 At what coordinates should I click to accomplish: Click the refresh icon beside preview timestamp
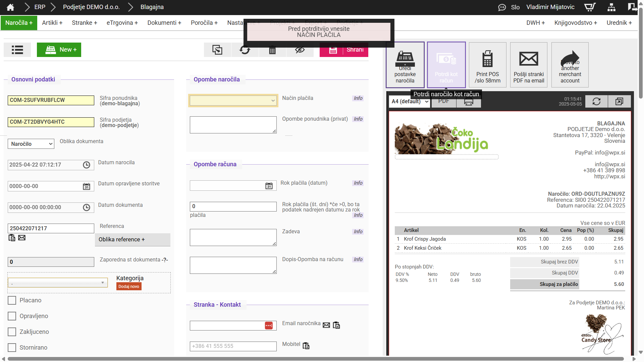[596, 102]
